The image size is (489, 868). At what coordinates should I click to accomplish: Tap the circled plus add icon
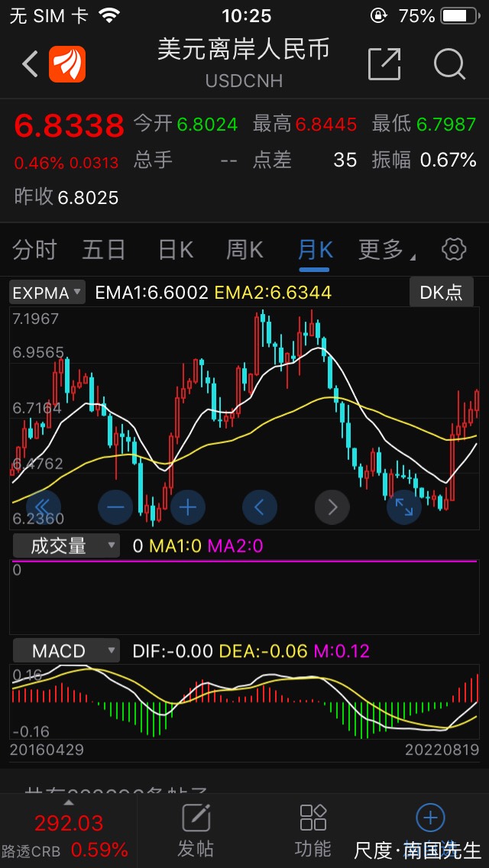tap(430, 818)
